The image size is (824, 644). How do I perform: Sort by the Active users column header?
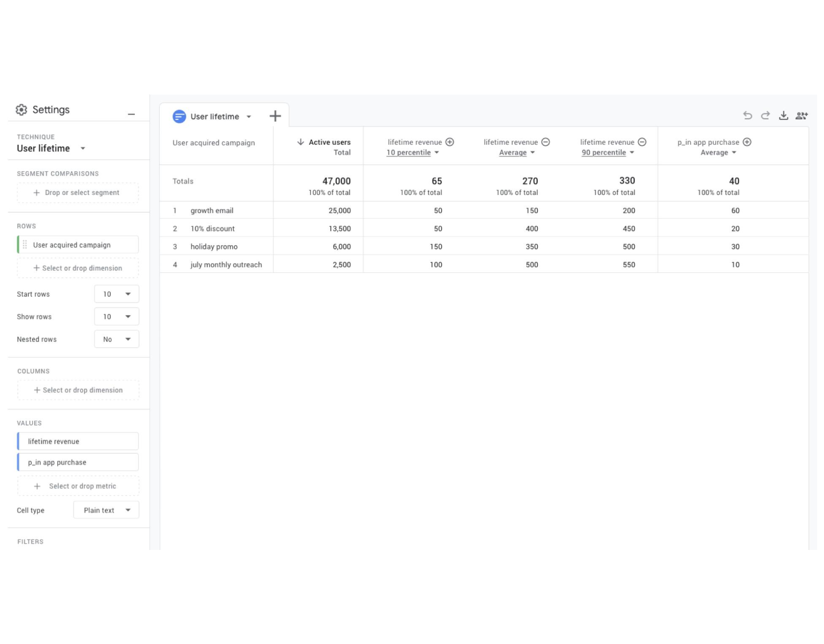[329, 142]
